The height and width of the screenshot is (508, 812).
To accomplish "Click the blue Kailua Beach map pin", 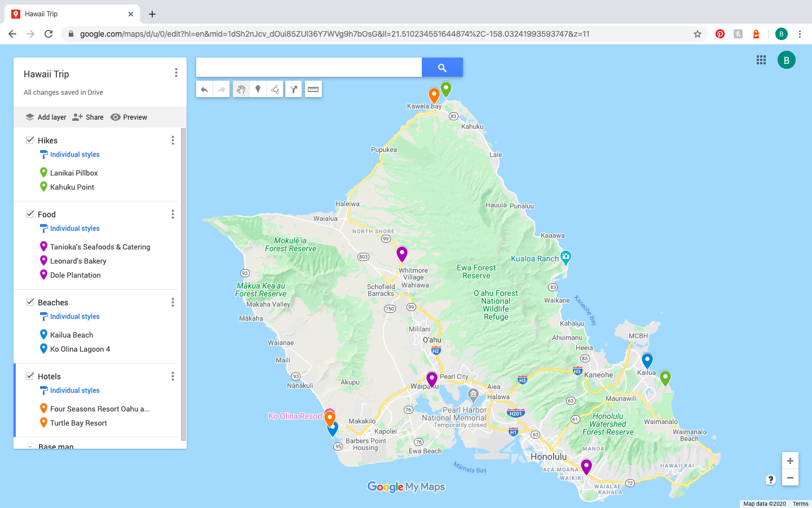I will coord(647,360).
